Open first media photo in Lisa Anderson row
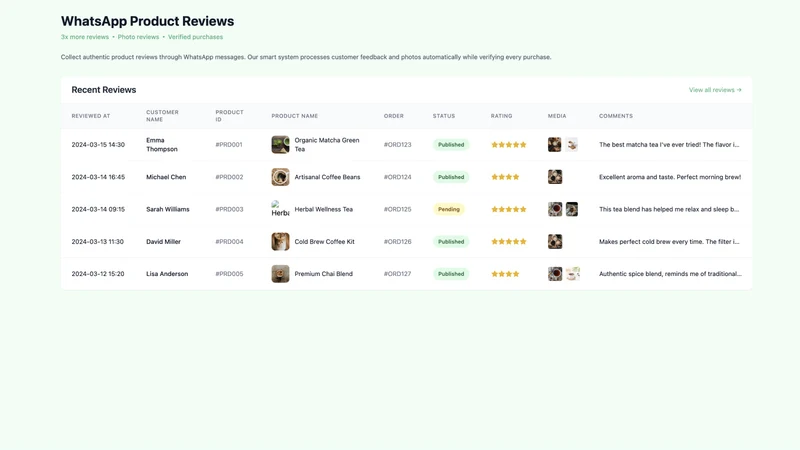 [x=555, y=274]
